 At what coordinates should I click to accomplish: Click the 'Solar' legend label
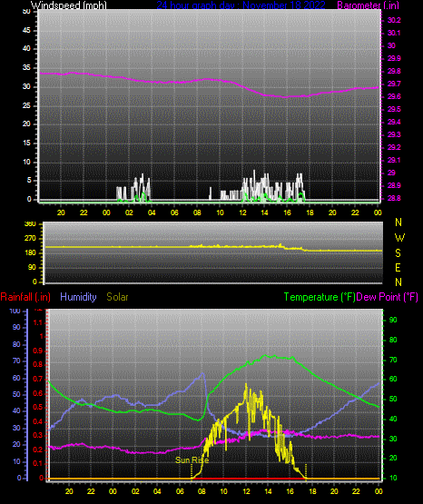point(117,297)
